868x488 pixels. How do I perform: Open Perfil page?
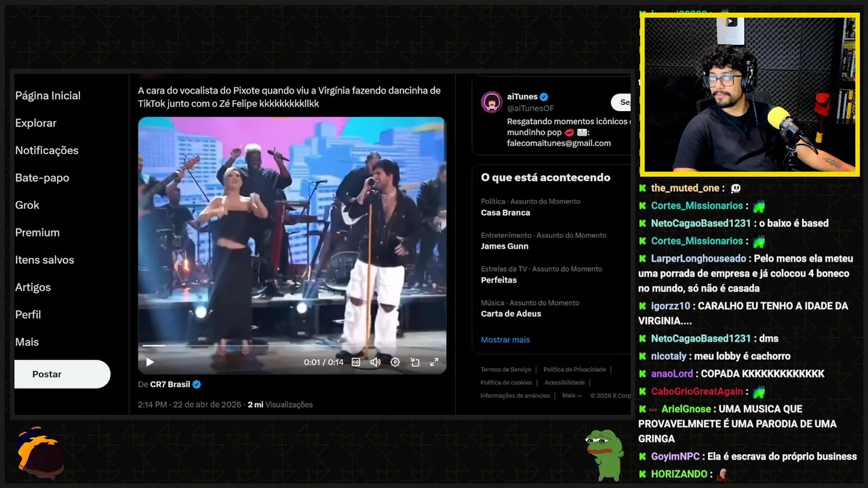[x=28, y=314]
